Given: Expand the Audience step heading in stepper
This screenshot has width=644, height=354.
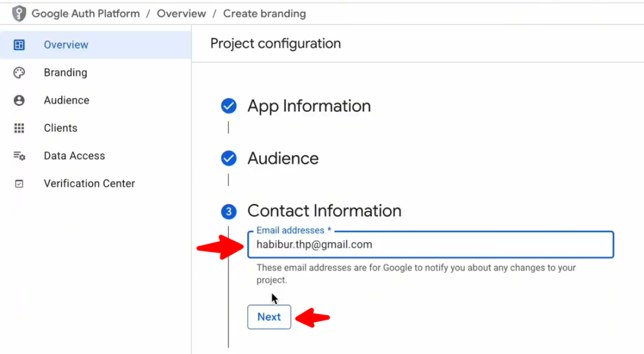Looking at the screenshot, I should click(283, 158).
